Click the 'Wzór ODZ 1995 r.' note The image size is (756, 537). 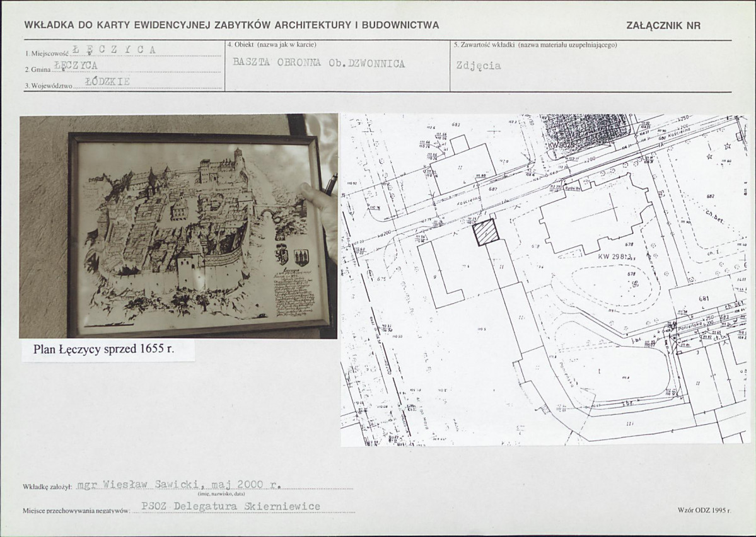704,509
